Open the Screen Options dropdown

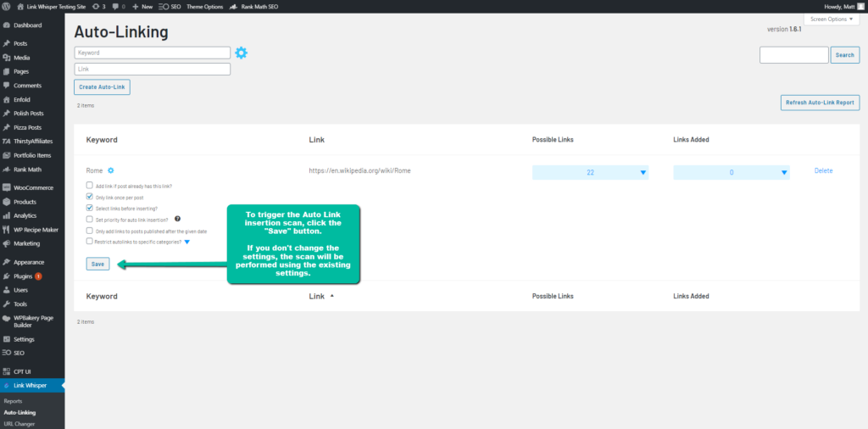click(832, 19)
